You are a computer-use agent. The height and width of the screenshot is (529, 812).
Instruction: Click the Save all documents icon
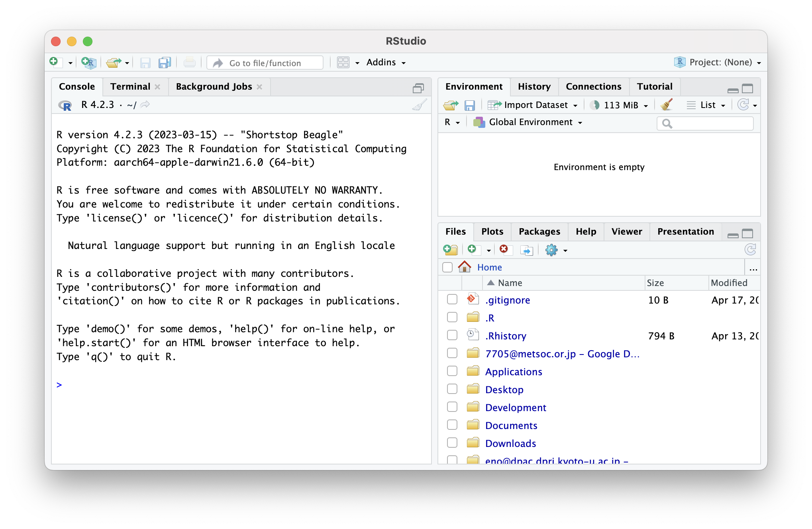165,63
